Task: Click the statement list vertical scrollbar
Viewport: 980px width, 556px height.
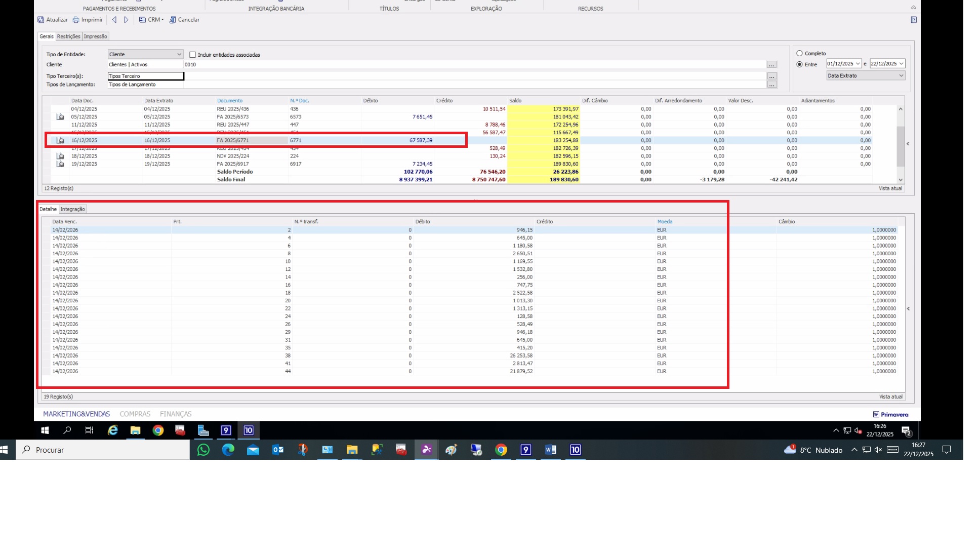Action: (x=900, y=146)
